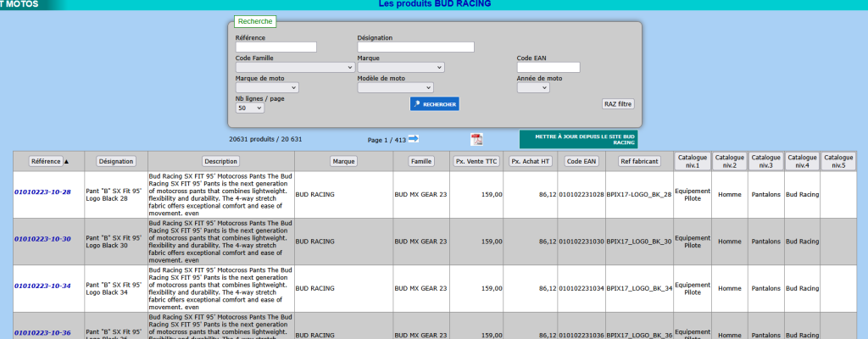Reset filters with RAZ filtre
The height and width of the screenshot is (339, 868).
click(618, 104)
